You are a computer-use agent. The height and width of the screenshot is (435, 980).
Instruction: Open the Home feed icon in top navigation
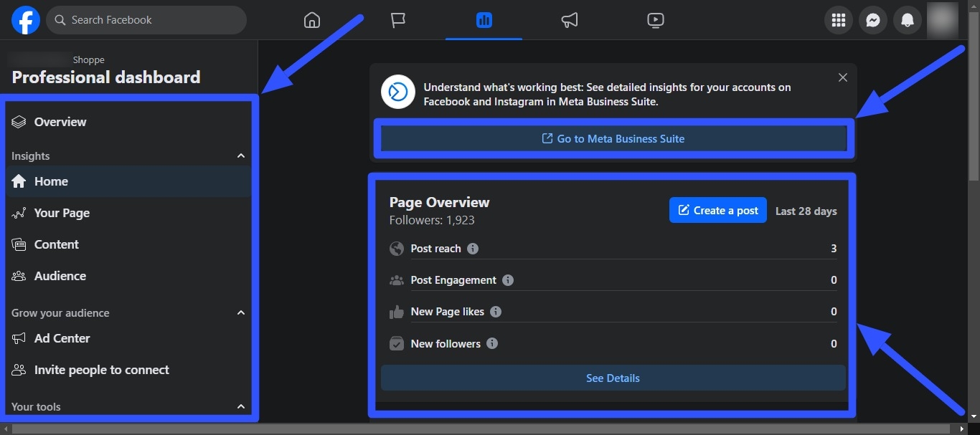(311, 20)
